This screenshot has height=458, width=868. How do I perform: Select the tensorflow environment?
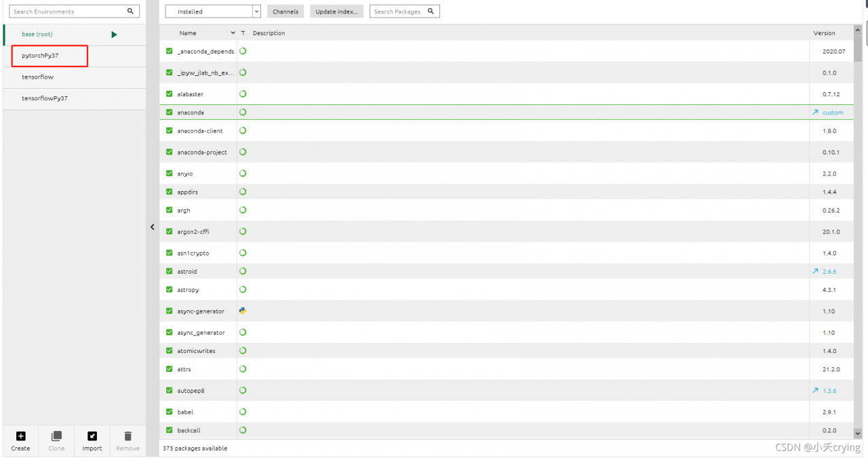click(x=74, y=77)
